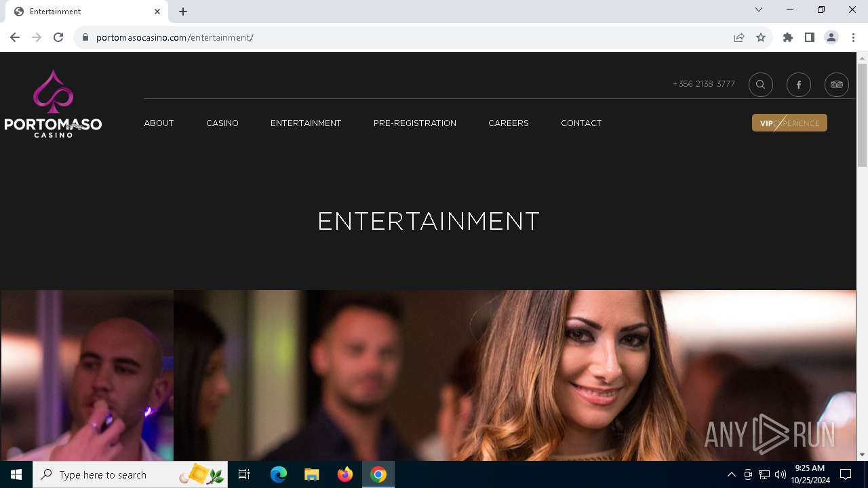Open the CONTACT menu item
Viewport: 868px width, 488px height.
point(581,123)
